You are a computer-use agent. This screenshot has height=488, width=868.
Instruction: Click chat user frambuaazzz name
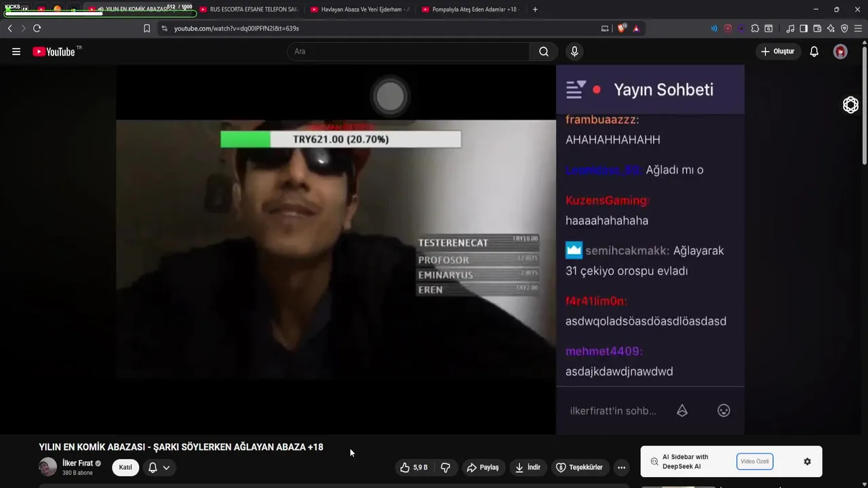602,119
